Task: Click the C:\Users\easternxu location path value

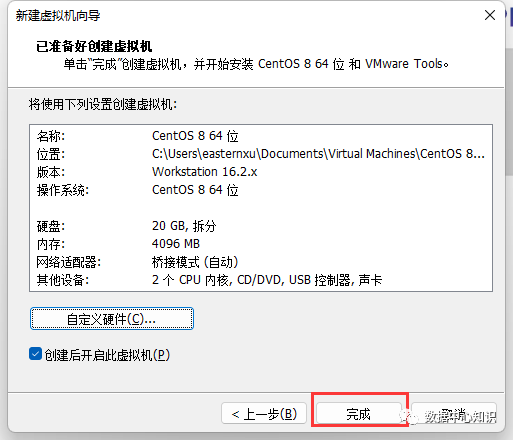Action: (x=318, y=154)
